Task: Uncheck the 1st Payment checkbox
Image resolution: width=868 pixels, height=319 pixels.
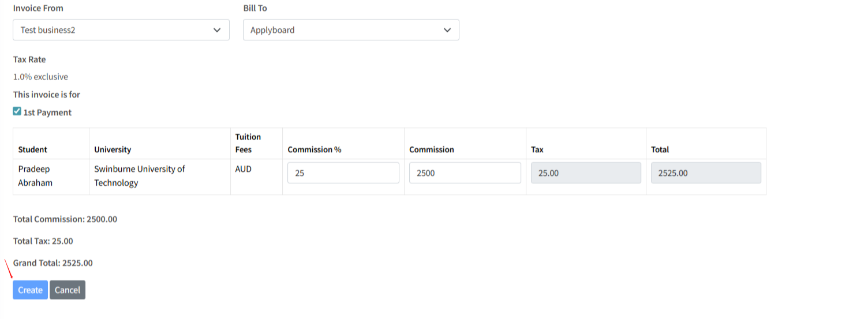Action: [x=17, y=111]
